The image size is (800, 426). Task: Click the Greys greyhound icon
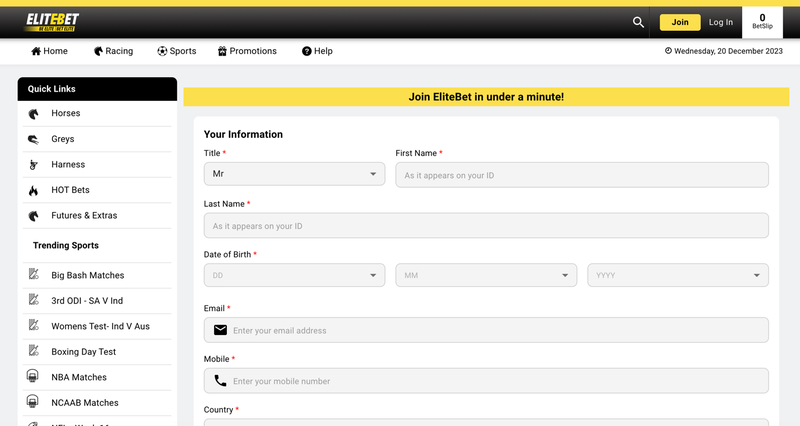pyautogui.click(x=33, y=139)
